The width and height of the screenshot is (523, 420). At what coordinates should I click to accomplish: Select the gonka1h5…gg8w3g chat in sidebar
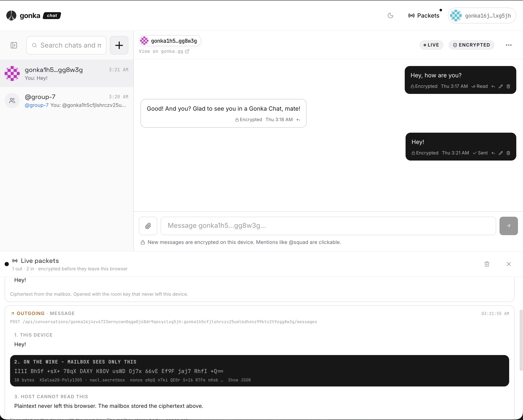click(67, 74)
